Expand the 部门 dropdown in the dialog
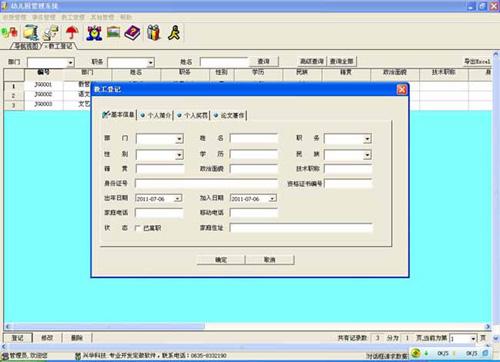This screenshot has width=500, height=362. pos(179,139)
